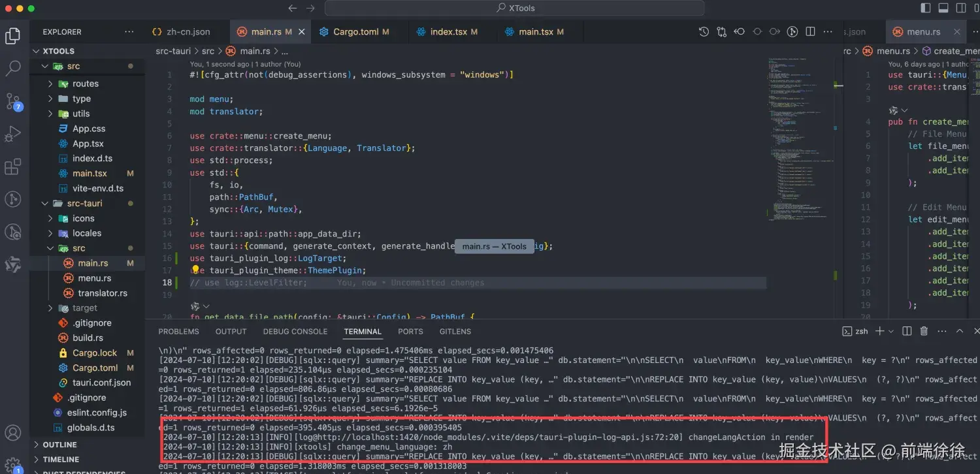The width and height of the screenshot is (980, 474).
Task: Open build.rs in the explorer
Action: pos(88,338)
